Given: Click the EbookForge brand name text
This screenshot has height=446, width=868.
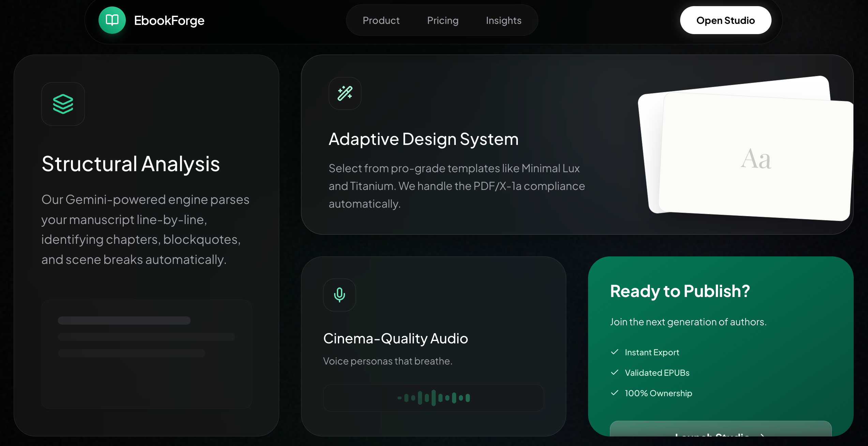Looking at the screenshot, I should click(x=169, y=20).
